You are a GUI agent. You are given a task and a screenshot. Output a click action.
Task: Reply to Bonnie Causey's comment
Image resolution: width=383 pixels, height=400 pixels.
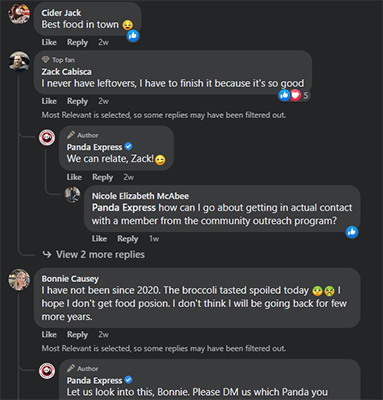77,334
